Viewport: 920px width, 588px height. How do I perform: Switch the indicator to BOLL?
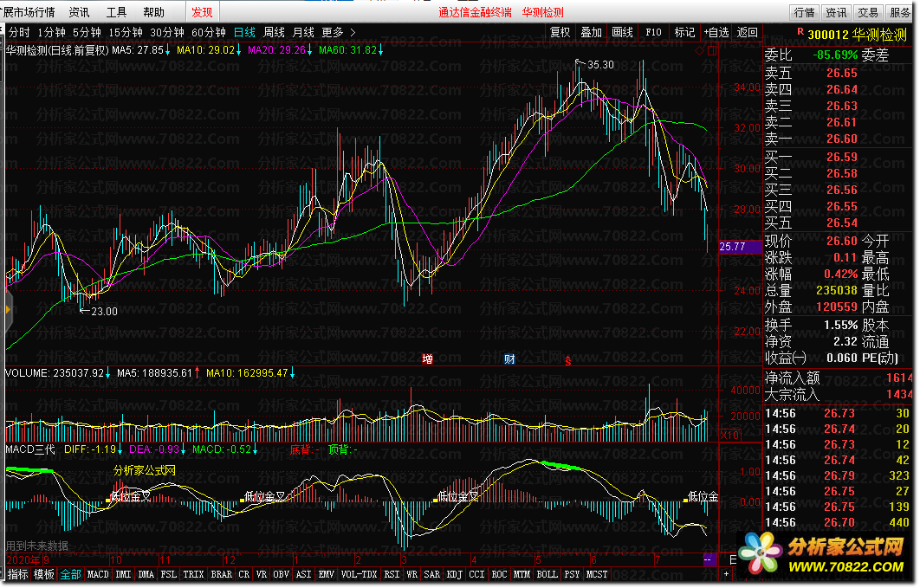tap(547, 574)
